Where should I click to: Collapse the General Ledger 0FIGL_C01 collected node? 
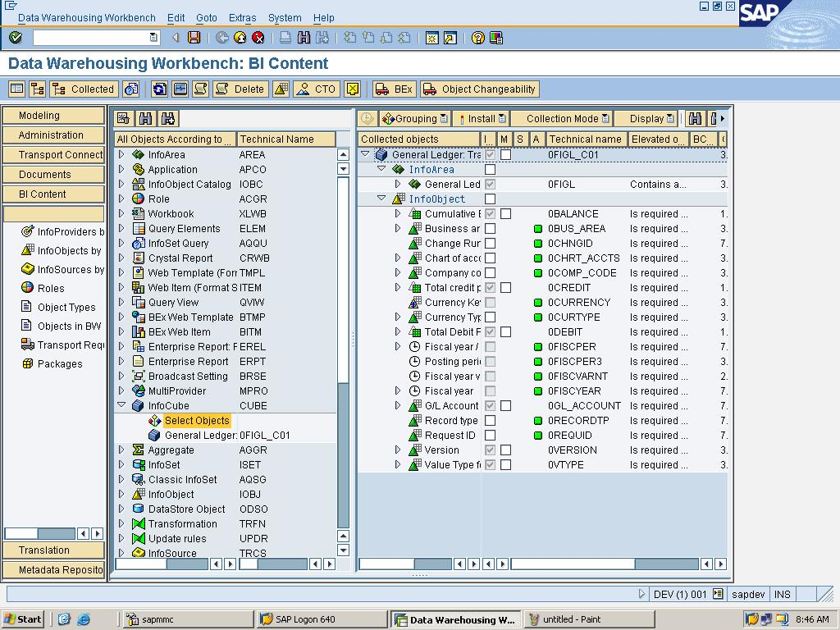pyautogui.click(x=365, y=154)
